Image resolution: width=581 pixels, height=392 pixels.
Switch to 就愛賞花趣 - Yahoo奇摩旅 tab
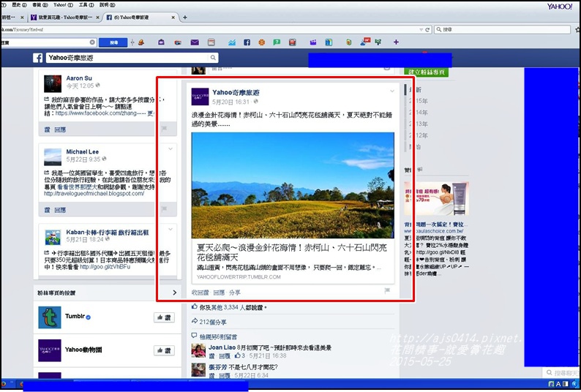point(65,18)
